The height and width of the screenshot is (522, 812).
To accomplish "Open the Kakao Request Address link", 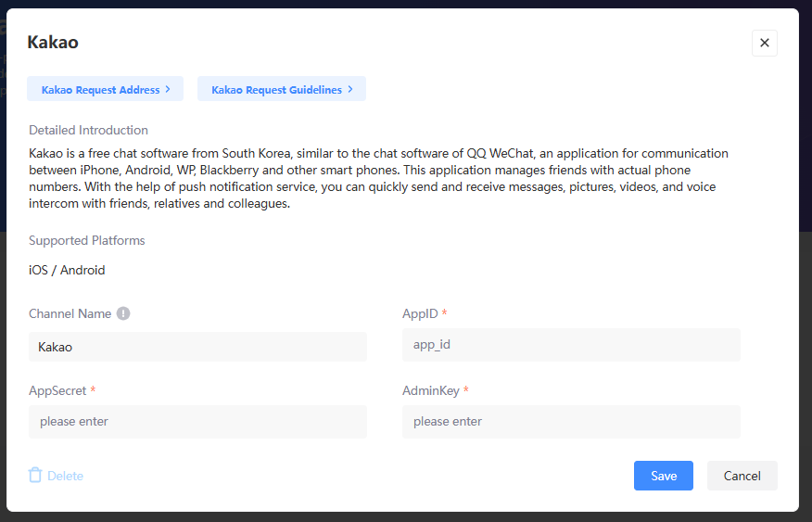I will (100, 90).
